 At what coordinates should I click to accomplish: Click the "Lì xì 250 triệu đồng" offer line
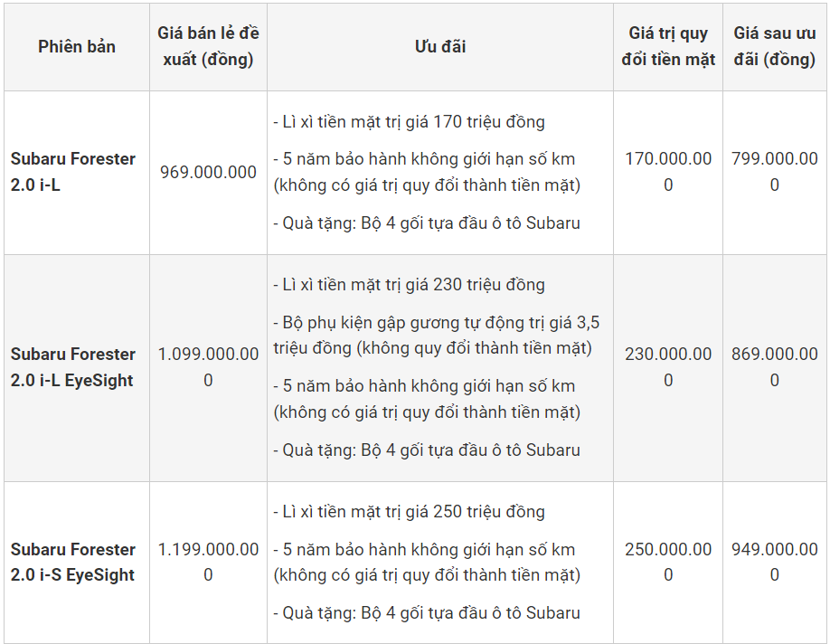(x=409, y=512)
